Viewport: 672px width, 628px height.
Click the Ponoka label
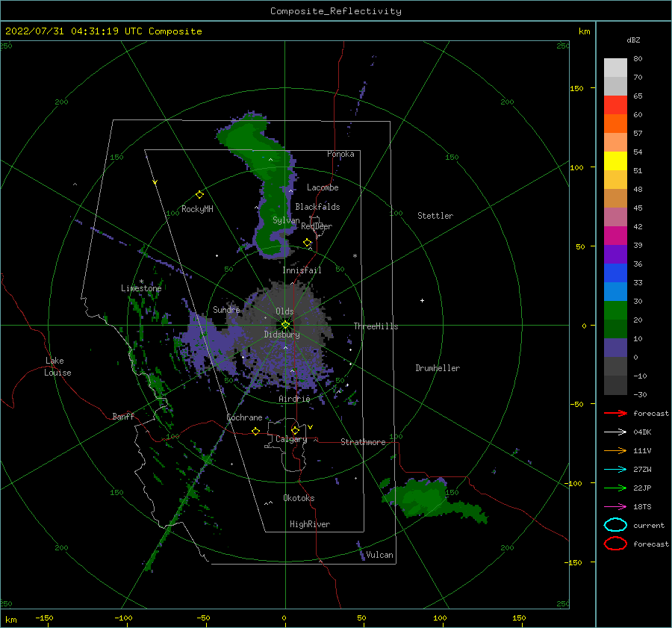(340, 154)
